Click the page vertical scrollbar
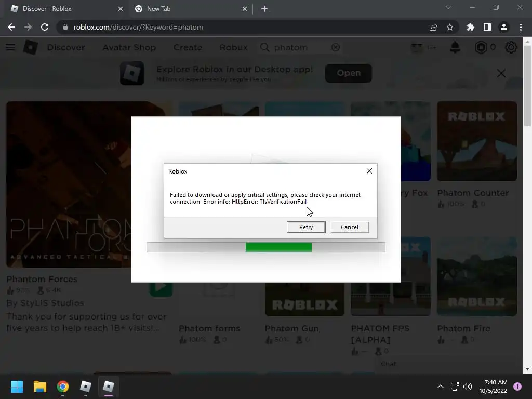532x399 pixels. [527, 86]
